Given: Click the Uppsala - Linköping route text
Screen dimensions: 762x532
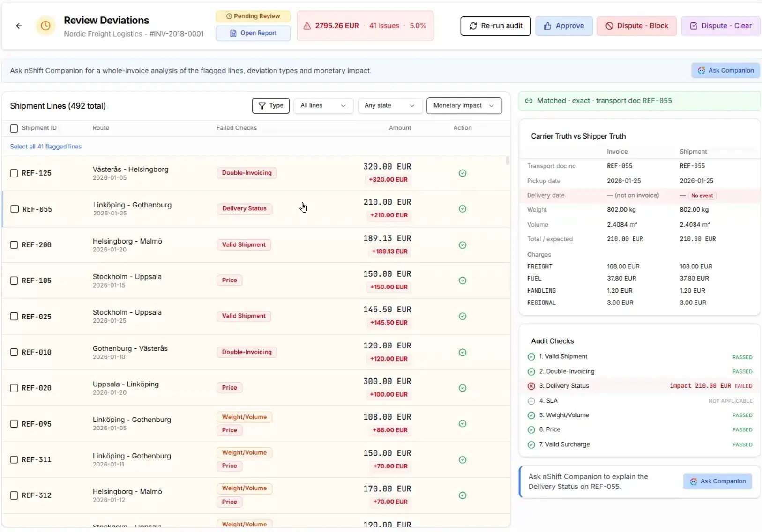Looking at the screenshot, I should 126,384.
